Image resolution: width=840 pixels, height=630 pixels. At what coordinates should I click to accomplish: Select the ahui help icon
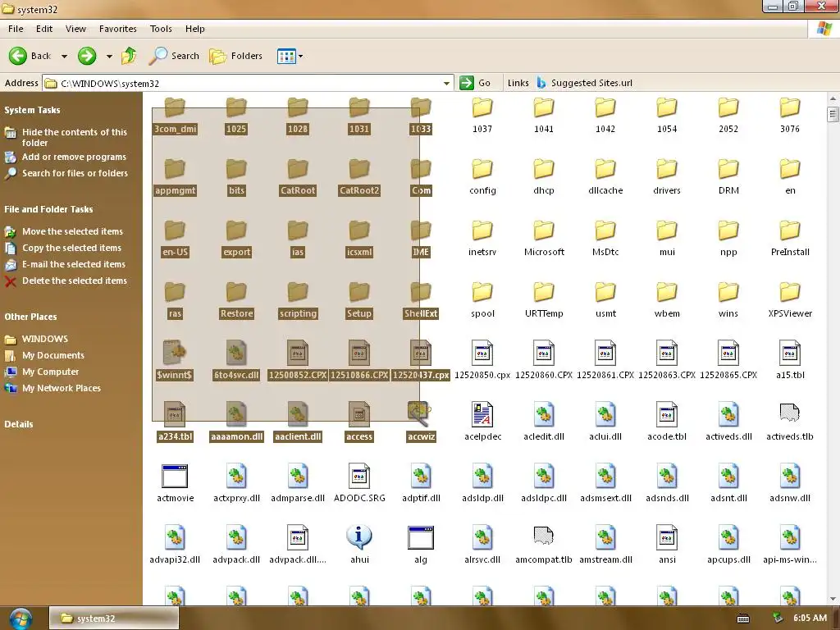[x=359, y=537]
